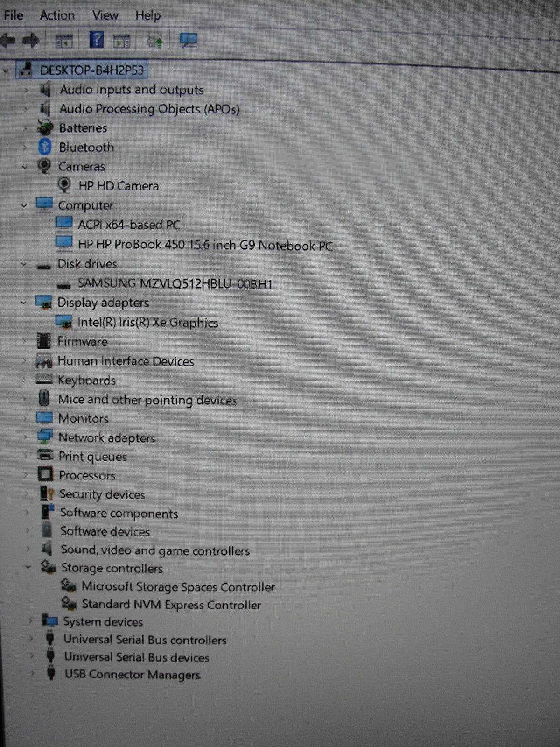Select the Intel(R) Iris(R) Xe Graphics adapter
This screenshot has height=747, width=560.
click(x=147, y=322)
